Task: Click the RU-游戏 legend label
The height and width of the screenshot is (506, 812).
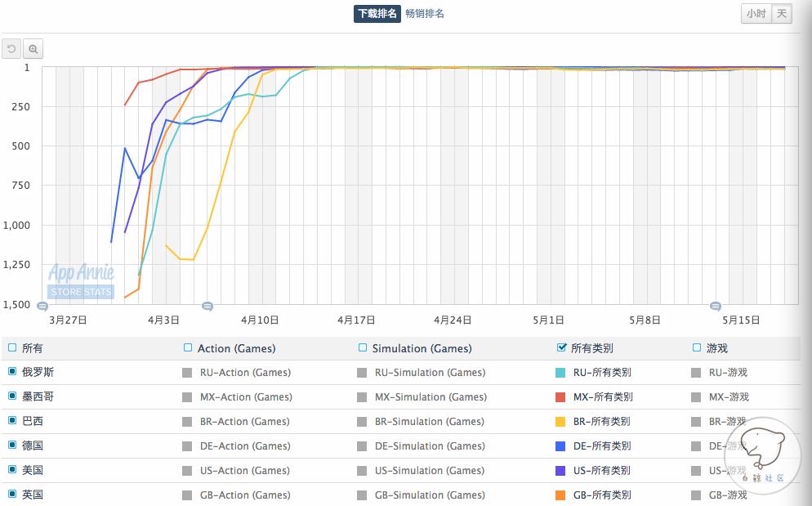Action: pos(728,372)
